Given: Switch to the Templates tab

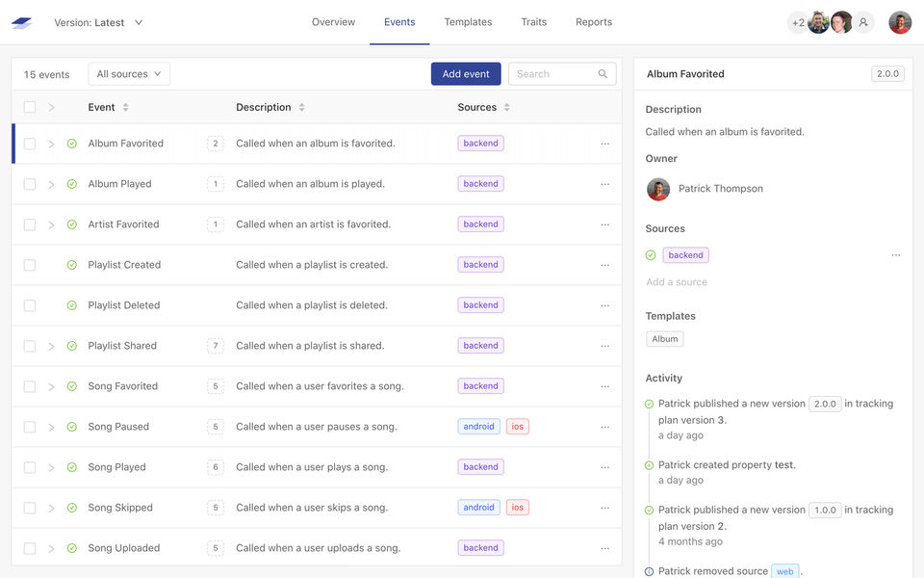Looking at the screenshot, I should pos(468,22).
